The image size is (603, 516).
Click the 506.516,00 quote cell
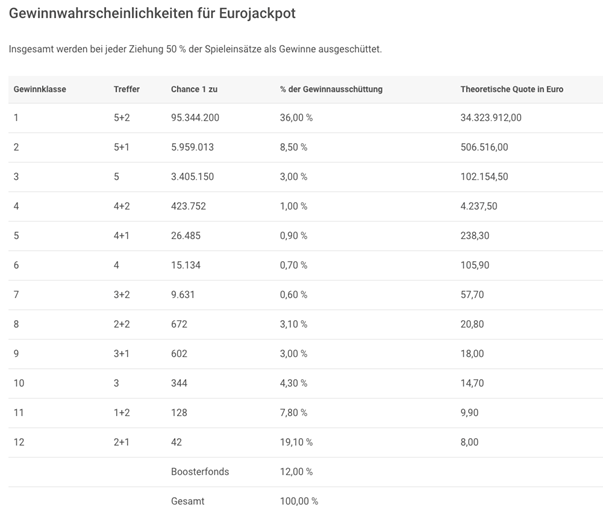pos(484,147)
